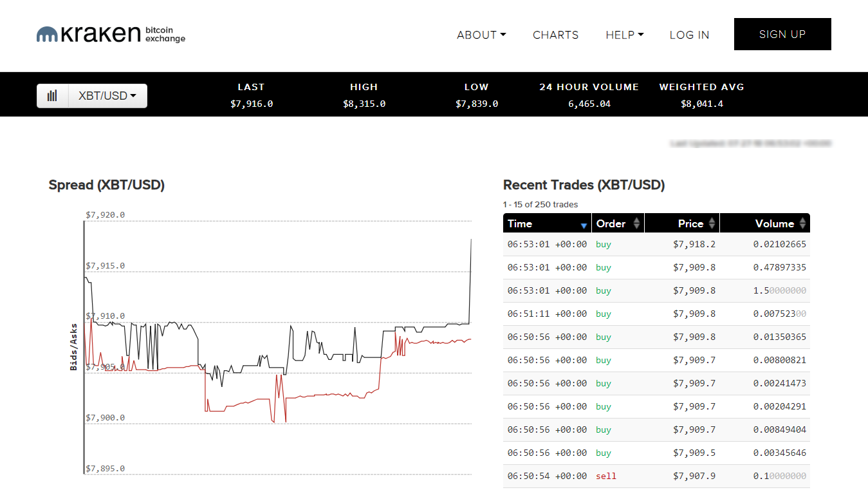This screenshot has width=868, height=490.
Task: Click the $7,910.0 chart axis label
Action: [x=106, y=316]
